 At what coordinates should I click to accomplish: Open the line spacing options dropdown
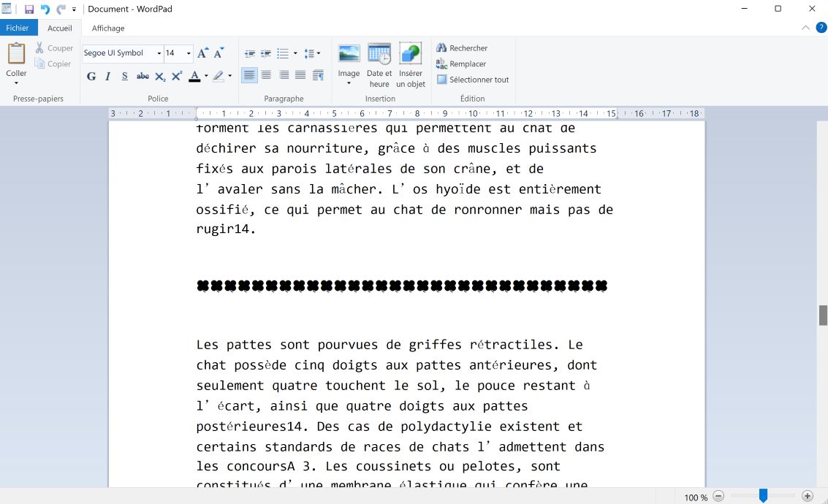(319, 53)
